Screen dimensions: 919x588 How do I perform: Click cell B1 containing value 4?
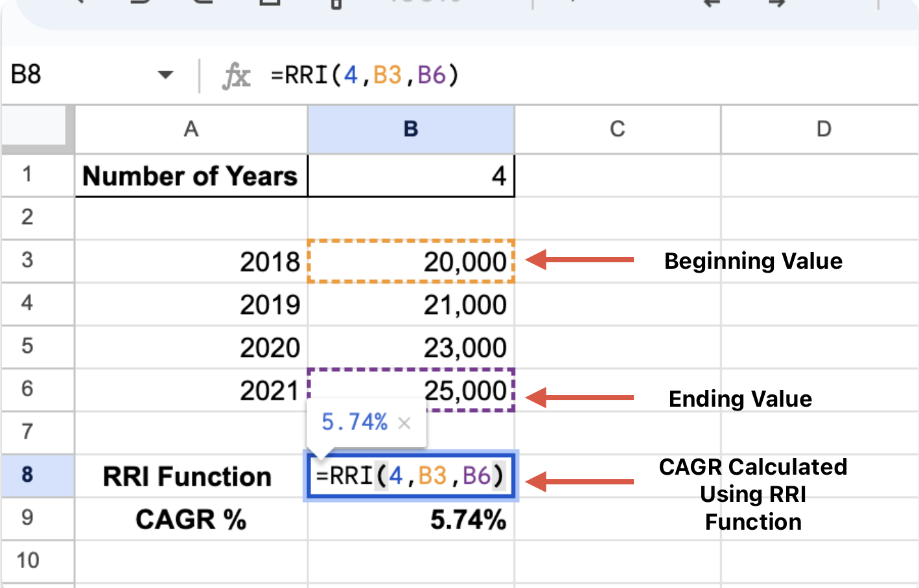coord(411,176)
